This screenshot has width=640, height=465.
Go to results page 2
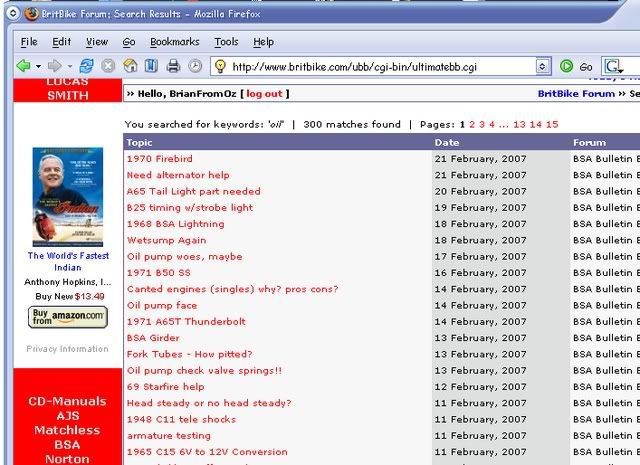click(x=472, y=125)
